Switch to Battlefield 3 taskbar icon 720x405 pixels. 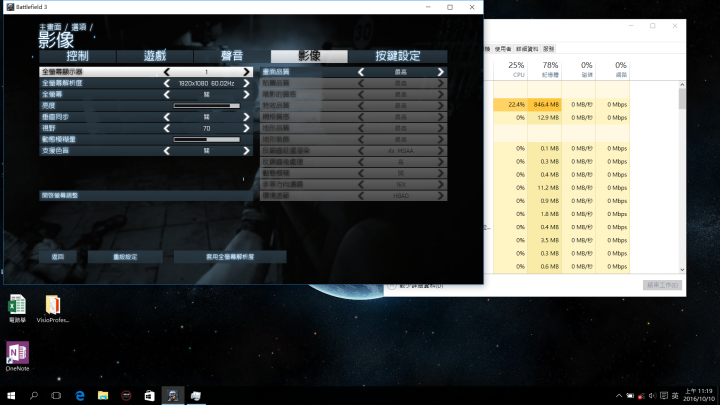tap(173, 395)
